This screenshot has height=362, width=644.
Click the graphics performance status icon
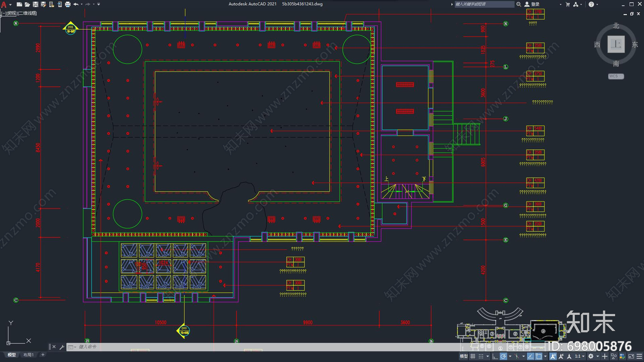(x=622, y=356)
